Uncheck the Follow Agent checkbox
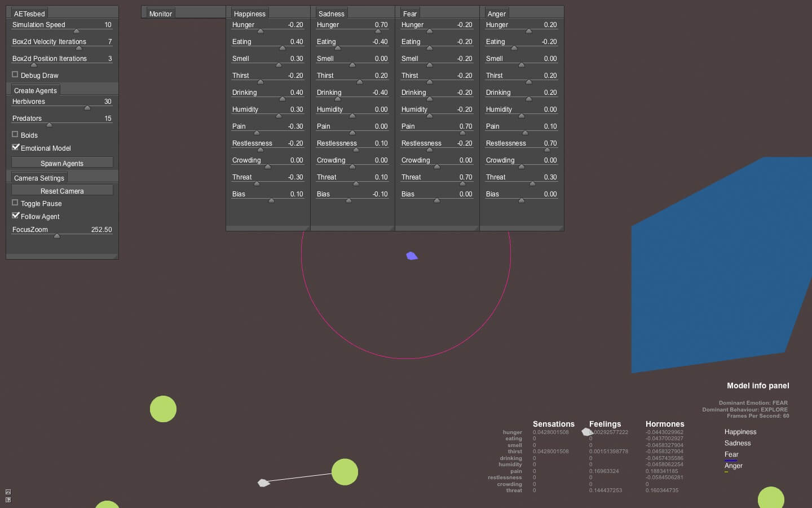812x508 pixels. tap(16, 216)
